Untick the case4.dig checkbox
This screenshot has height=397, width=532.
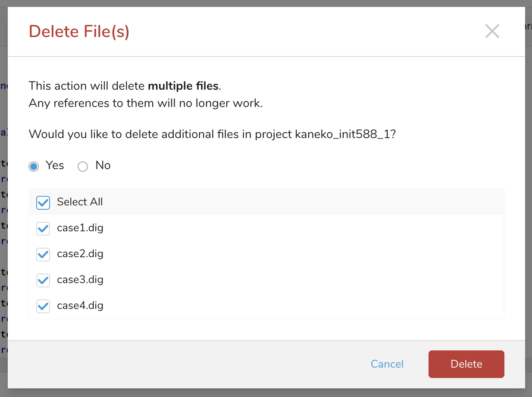(x=43, y=306)
